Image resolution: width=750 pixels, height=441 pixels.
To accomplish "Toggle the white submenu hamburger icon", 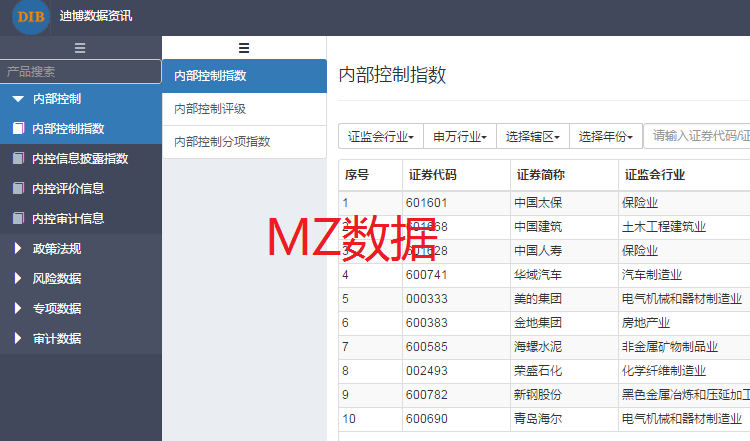I will tap(244, 48).
